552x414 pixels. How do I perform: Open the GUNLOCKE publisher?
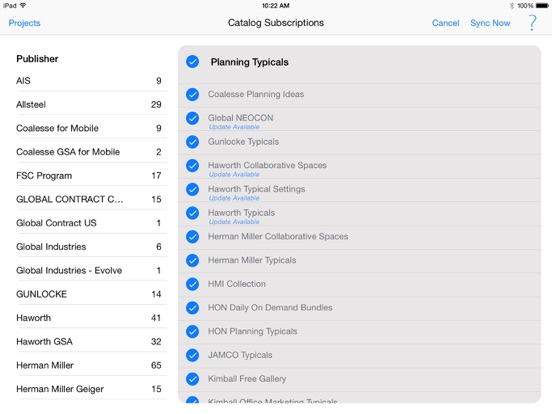(92, 294)
